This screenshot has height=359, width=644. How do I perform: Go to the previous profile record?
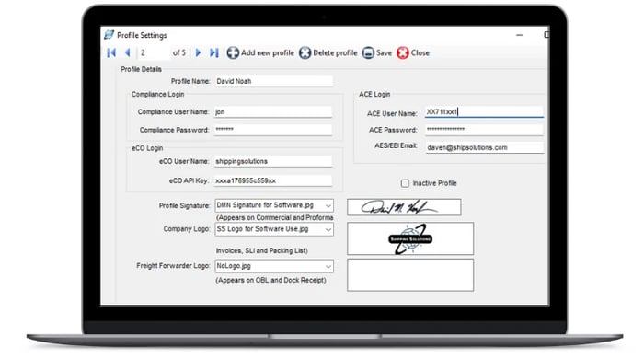click(x=127, y=52)
